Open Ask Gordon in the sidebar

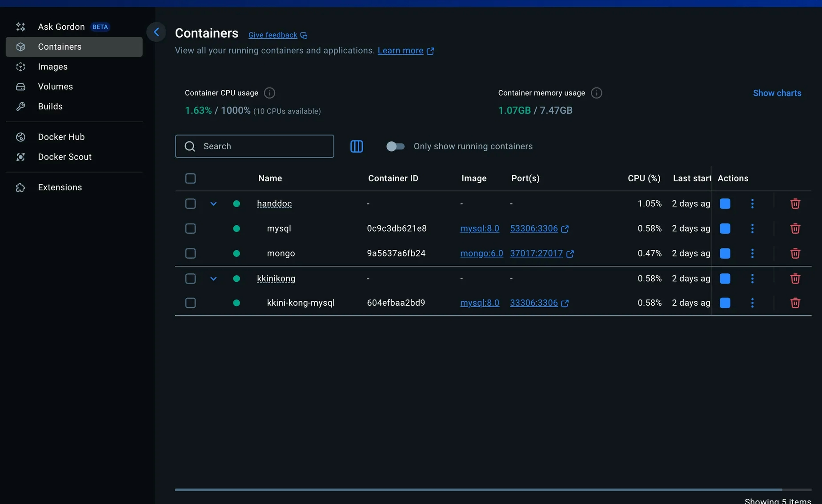click(74, 27)
